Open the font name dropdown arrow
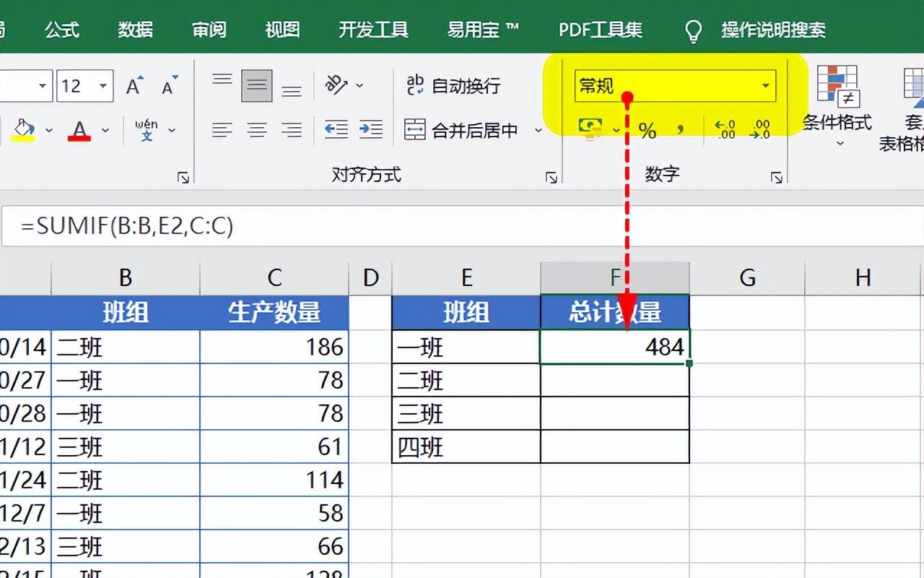This screenshot has width=924, height=578. coord(43,86)
